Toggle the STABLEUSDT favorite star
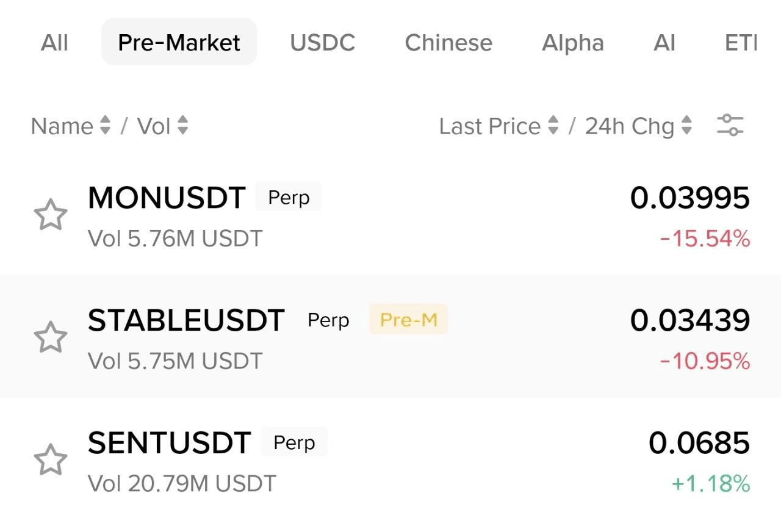 (x=50, y=337)
